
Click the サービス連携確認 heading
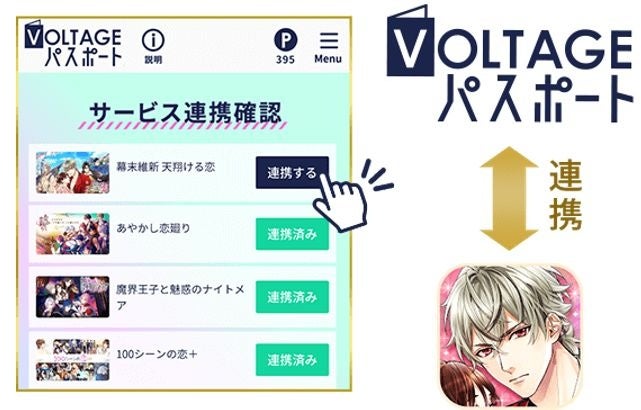185,112
